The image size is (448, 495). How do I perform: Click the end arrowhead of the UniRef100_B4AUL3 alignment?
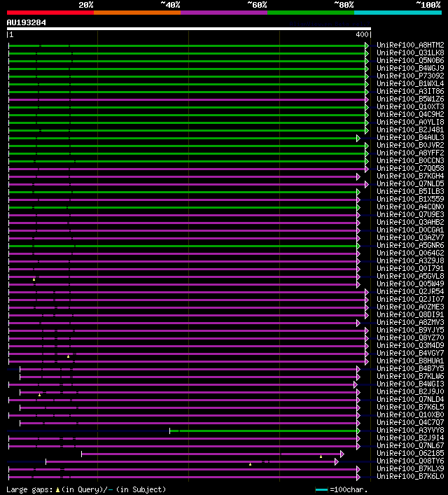358,138
